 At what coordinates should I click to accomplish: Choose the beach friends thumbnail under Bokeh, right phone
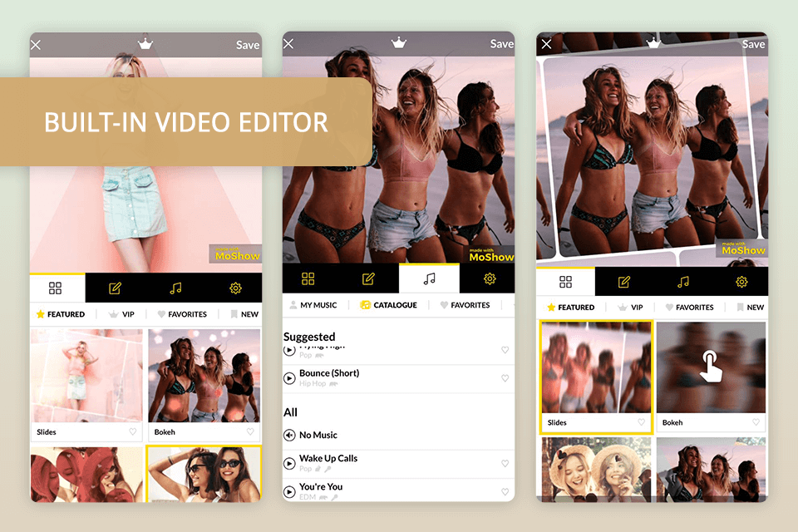click(x=711, y=470)
